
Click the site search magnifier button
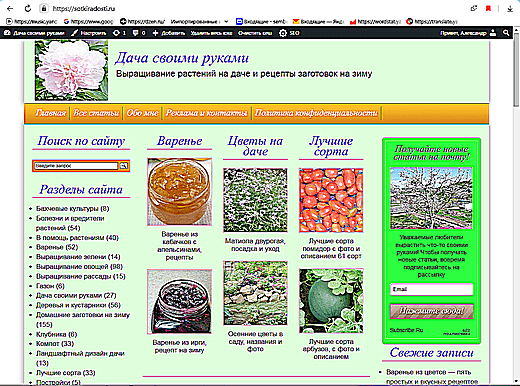124,166
